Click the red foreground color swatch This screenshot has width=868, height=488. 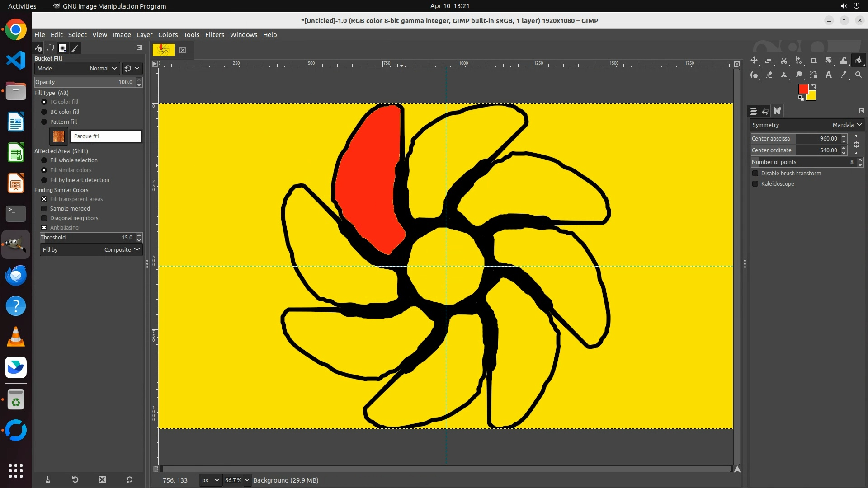803,89
